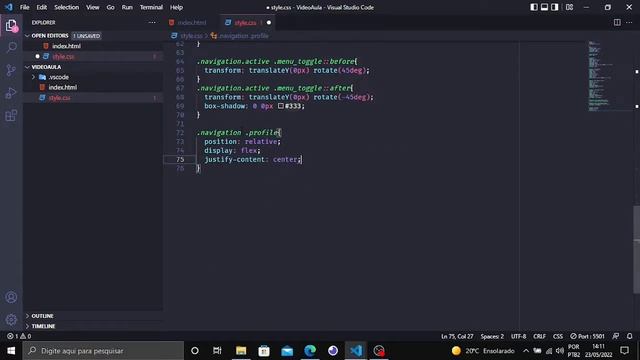Open the Run and Debug view
This screenshot has width=640, height=360.
(11, 93)
